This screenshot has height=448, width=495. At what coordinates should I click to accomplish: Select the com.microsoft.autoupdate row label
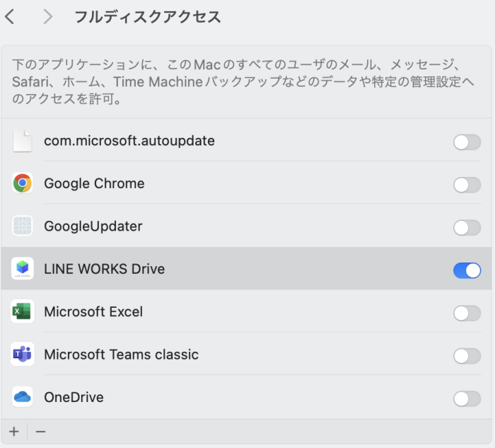pyautogui.click(x=129, y=141)
